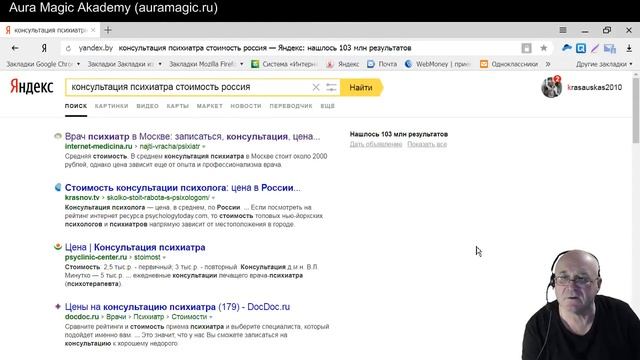Viewport: 640px width, 360px height.
Task: Open the Одноклассники bookmark
Action: (x=509, y=64)
